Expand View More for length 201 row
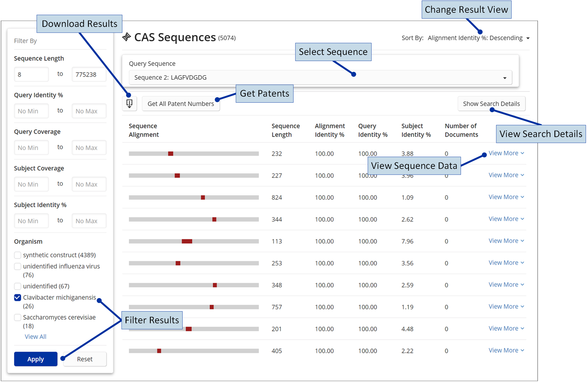588x382 pixels. pos(506,329)
